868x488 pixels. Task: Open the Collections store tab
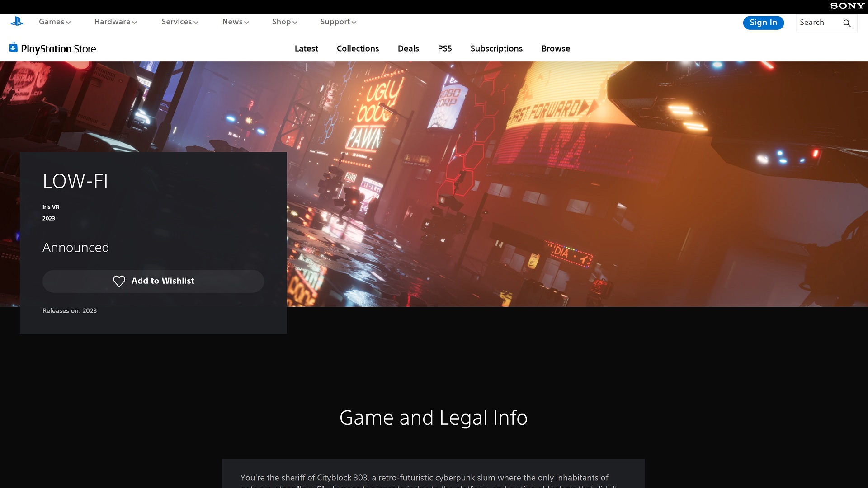[358, 48]
